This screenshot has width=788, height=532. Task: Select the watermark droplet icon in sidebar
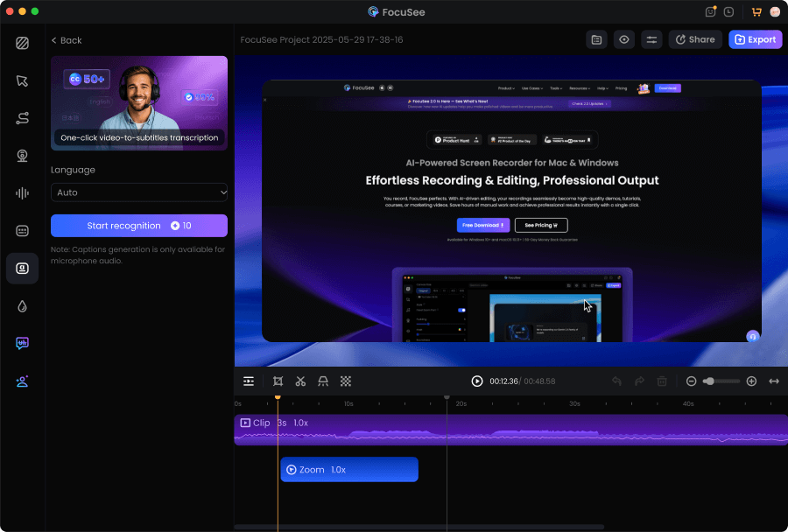click(22, 306)
